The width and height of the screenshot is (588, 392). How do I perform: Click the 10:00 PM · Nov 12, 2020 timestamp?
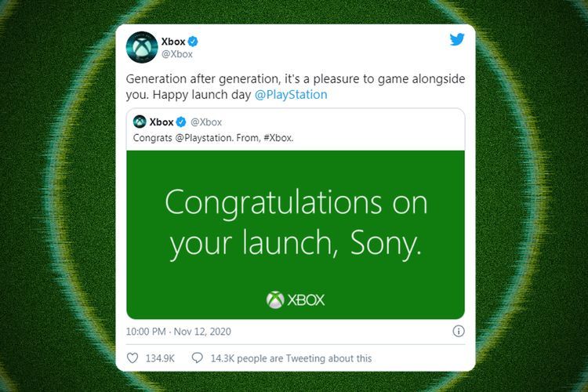[x=179, y=332]
